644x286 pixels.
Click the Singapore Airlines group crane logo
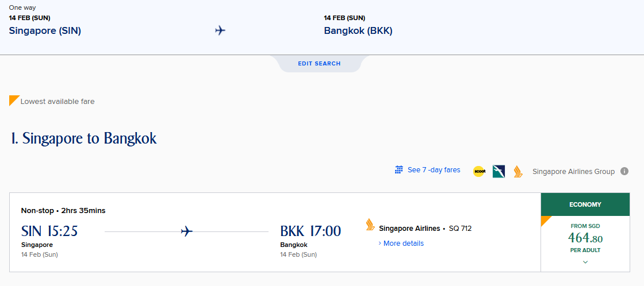click(518, 171)
